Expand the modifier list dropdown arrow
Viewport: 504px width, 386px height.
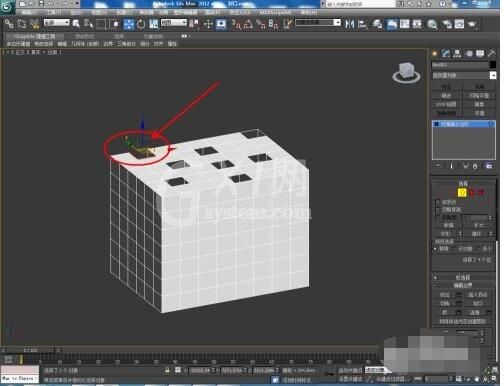click(493, 76)
